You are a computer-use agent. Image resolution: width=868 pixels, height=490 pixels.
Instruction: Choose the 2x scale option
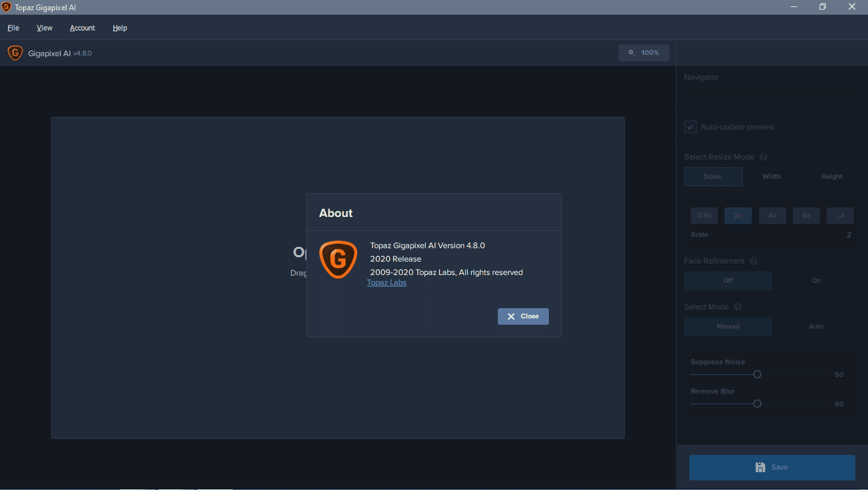[x=738, y=216]
